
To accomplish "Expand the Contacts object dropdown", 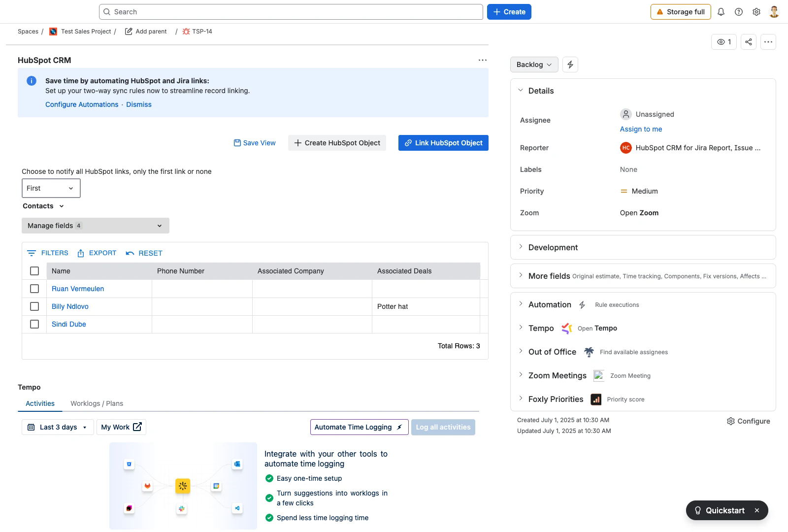I will click(x=43, y=206).
